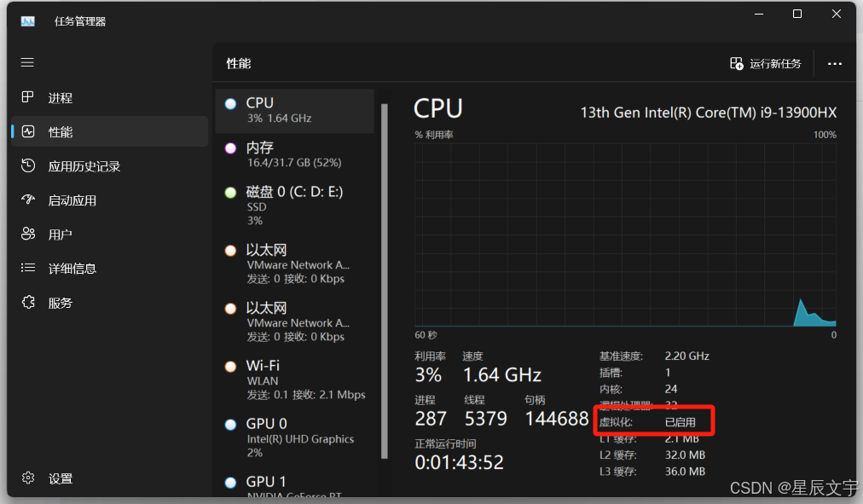863x504 pixels.
Task: Click the L3 缓存 36.0 MB value
Action: coord(685,472)
